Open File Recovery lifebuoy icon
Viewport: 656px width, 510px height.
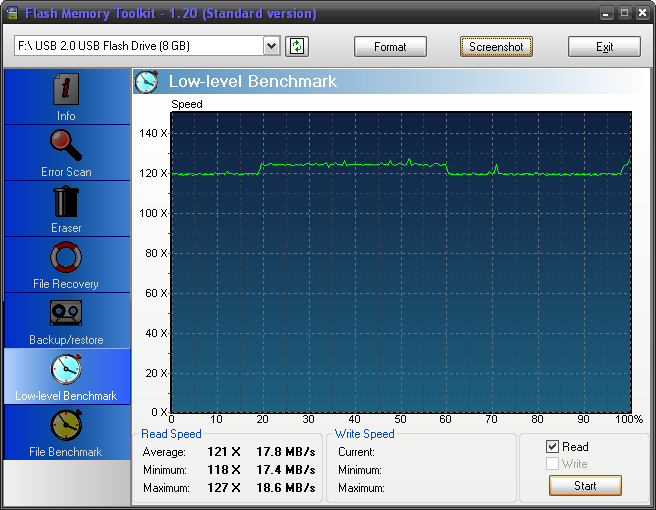point(66,257)
